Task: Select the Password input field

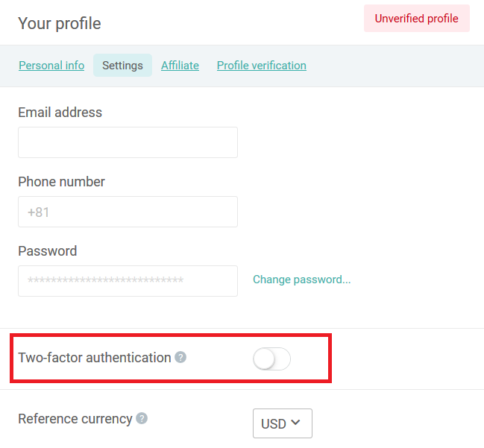Action: 128,281
